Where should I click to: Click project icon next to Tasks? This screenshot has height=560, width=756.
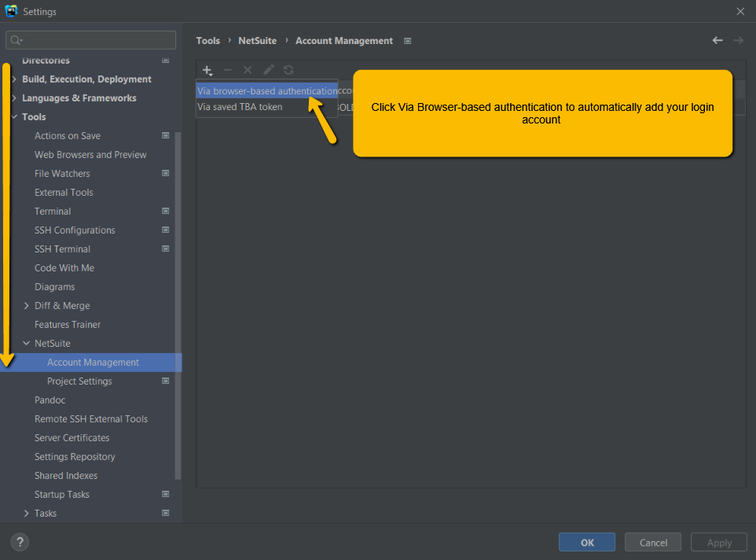tap(165, 513)
